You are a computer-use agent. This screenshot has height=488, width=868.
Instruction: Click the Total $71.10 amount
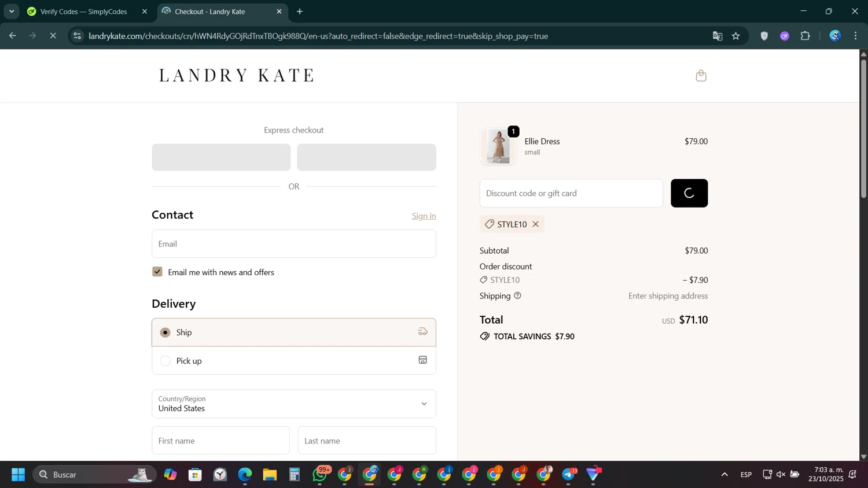(693, 320)
